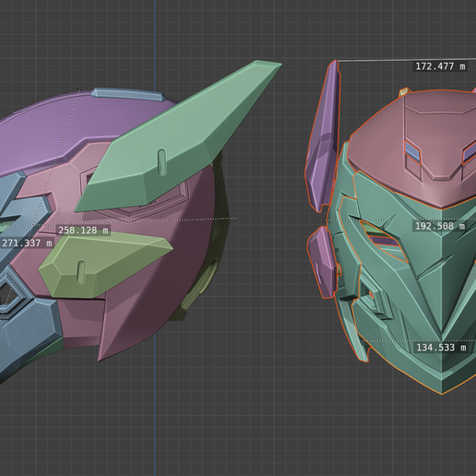Click the slot on the green horn blade
The image size is (476, 476).
(162, 162)
